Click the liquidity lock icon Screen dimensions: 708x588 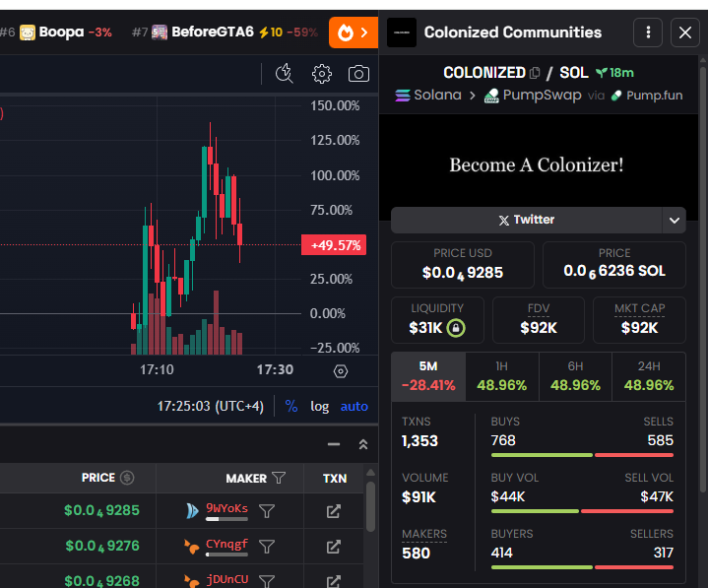(x=456, y=328)
